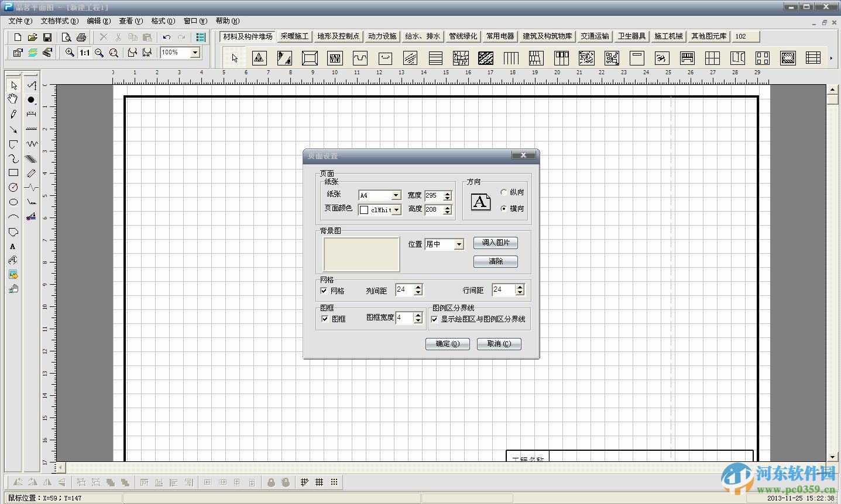The width and height of the screenshot is (841, 504).
Task: Save the project with the floppy disk icon
Action: pyautogui.click(x=47, y=37)
